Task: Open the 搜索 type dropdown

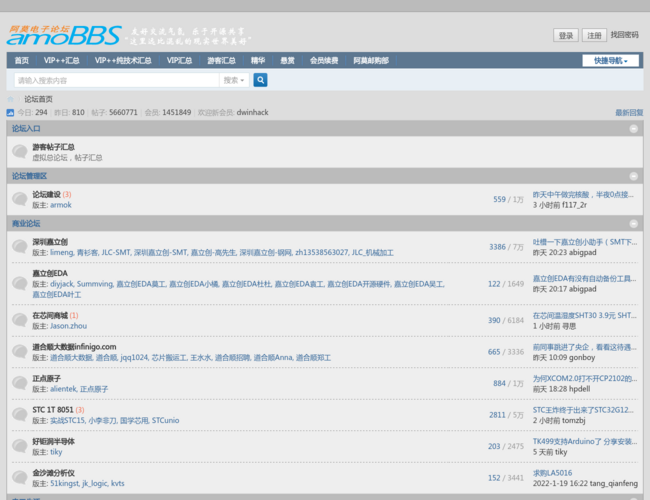Action: (234, 80)
